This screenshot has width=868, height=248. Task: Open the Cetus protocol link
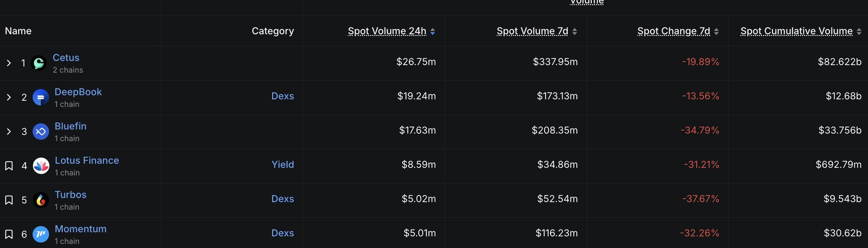[66, 58]
